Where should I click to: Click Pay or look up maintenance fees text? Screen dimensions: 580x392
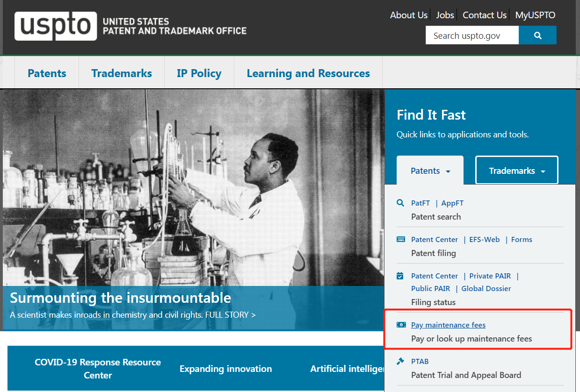click(471, 338)
